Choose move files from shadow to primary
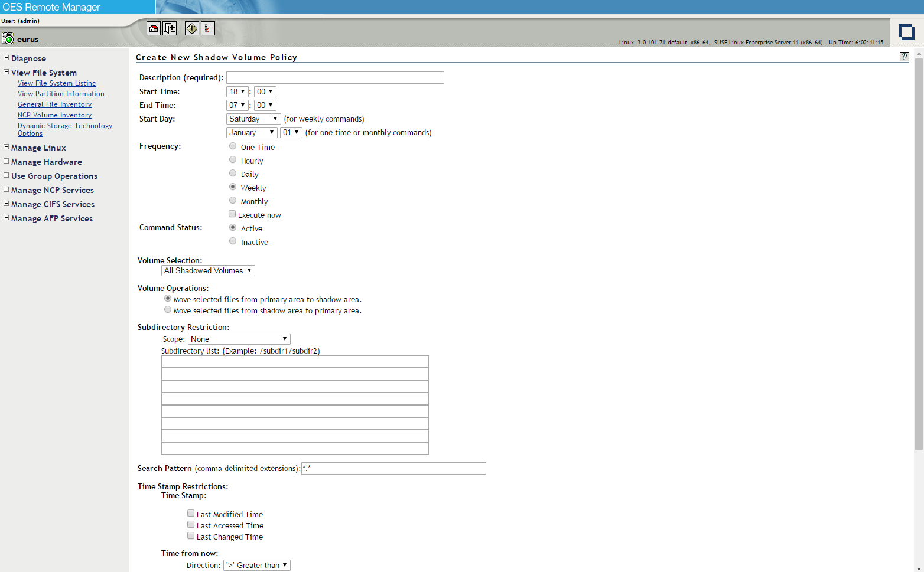The height and width of the screenshot is (572, 924). click(x=168, y=310)
